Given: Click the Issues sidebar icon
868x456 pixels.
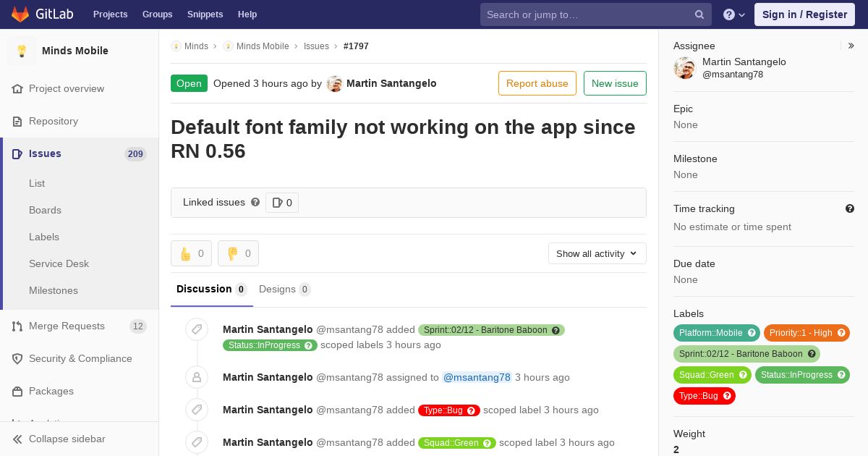Looking at the screenshot, I should coord(17,153).
